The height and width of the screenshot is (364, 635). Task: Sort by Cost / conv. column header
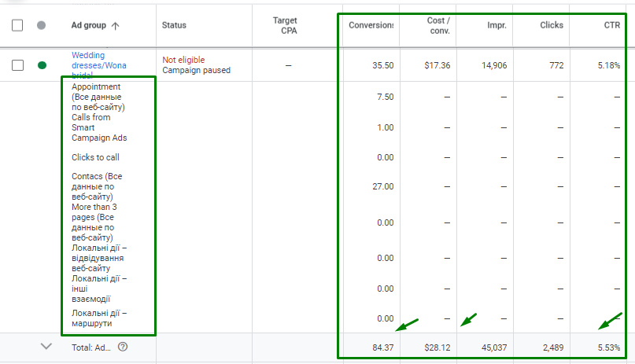[437, 25]
